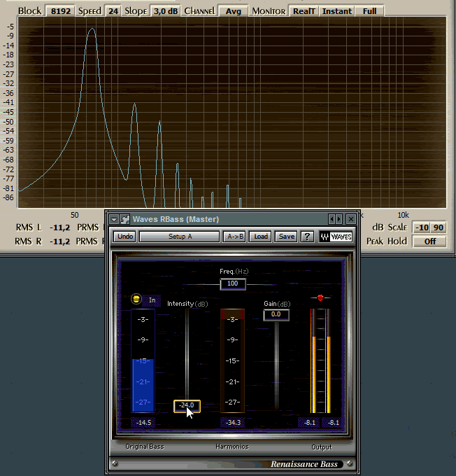The height and width of the screenshot is (476, 456).
Task: Toggle the yellow Original Bass In button
Action: pyautogui.click(x=137, y=300)
